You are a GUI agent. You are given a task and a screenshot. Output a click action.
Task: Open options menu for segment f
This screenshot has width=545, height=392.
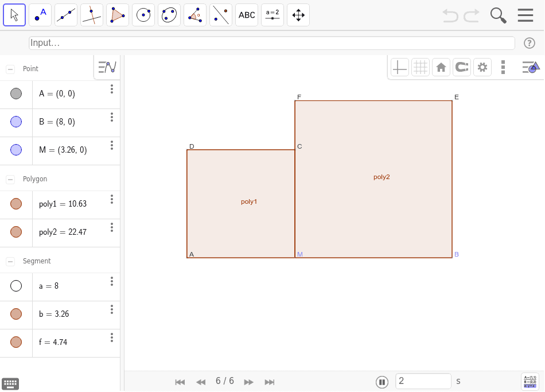coord(112,337)
